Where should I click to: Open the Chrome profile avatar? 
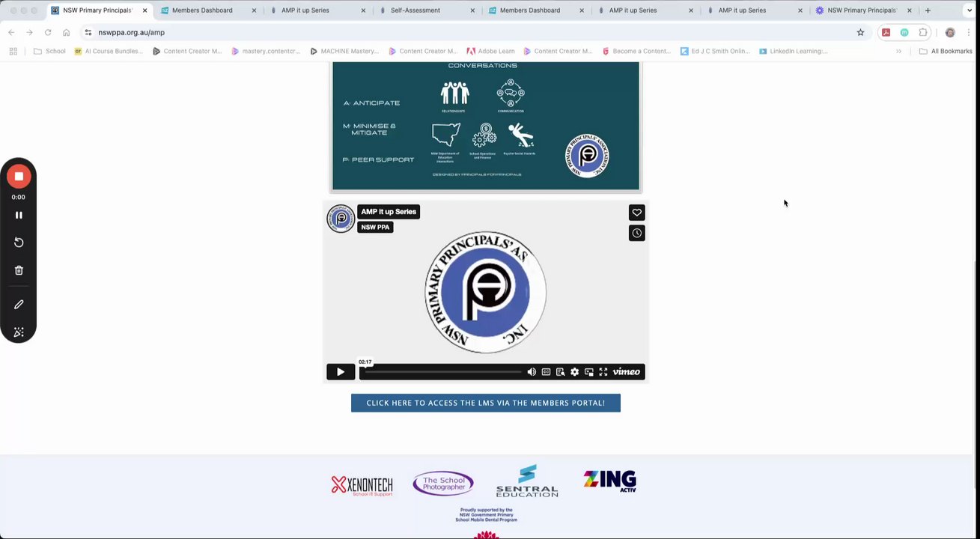click(950, 32)
